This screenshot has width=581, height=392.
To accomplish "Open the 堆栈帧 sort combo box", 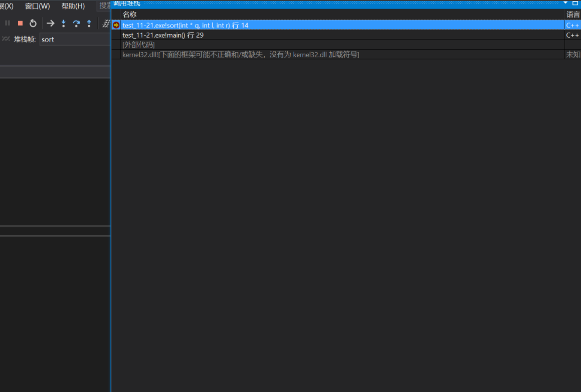I will 75,39.
